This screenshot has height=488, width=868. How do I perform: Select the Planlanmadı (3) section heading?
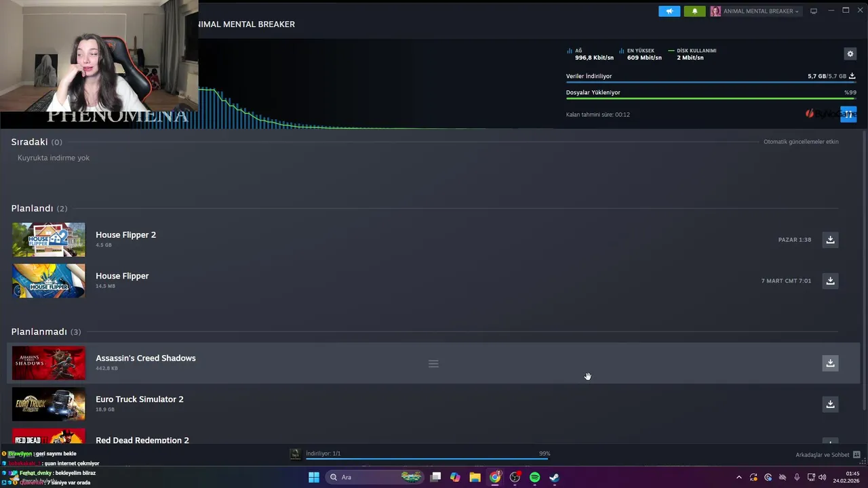coord(46,331)
